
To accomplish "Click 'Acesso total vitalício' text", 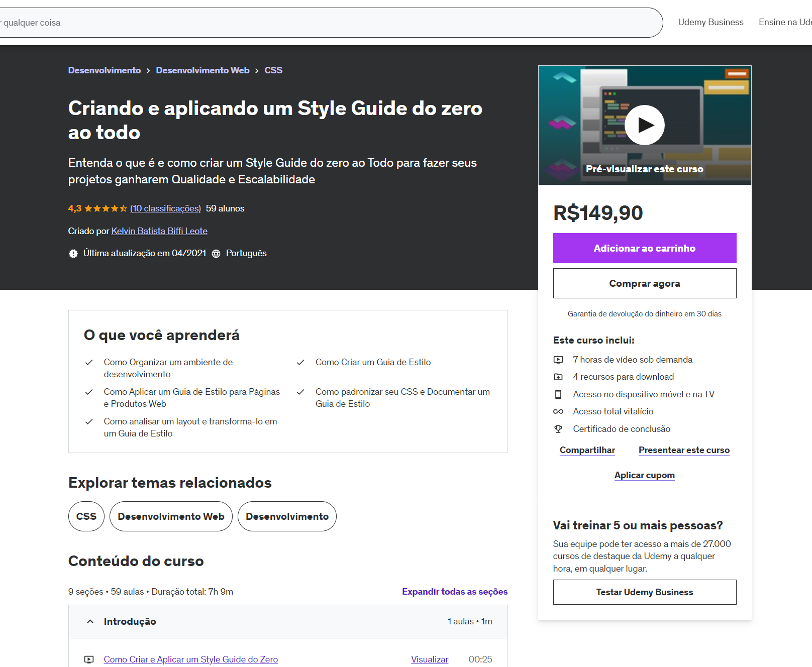I will (613, 411).
